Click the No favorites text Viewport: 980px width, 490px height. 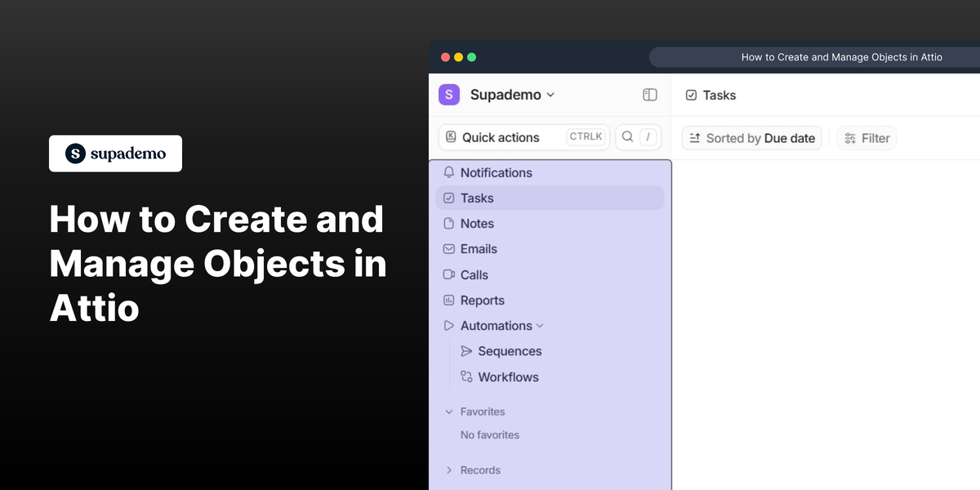[490, 434]
